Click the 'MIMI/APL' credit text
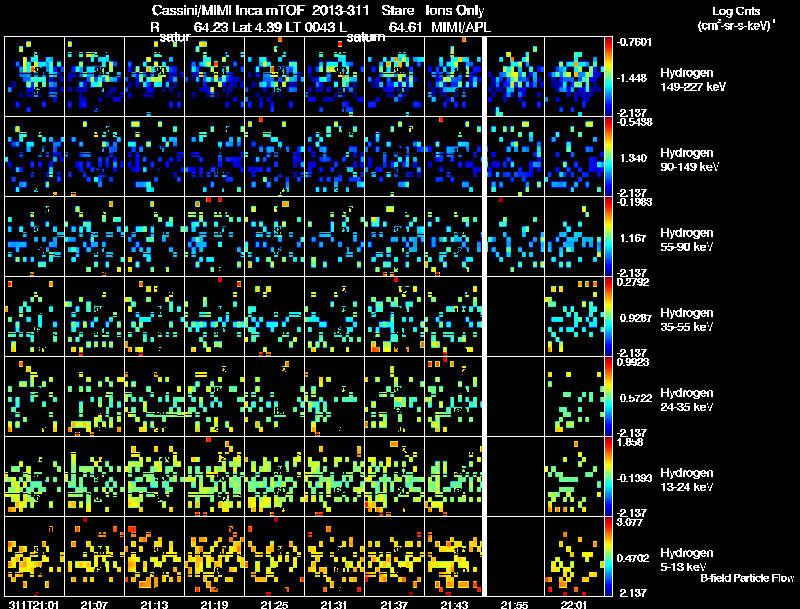800x609 pixels. [461, 27]
